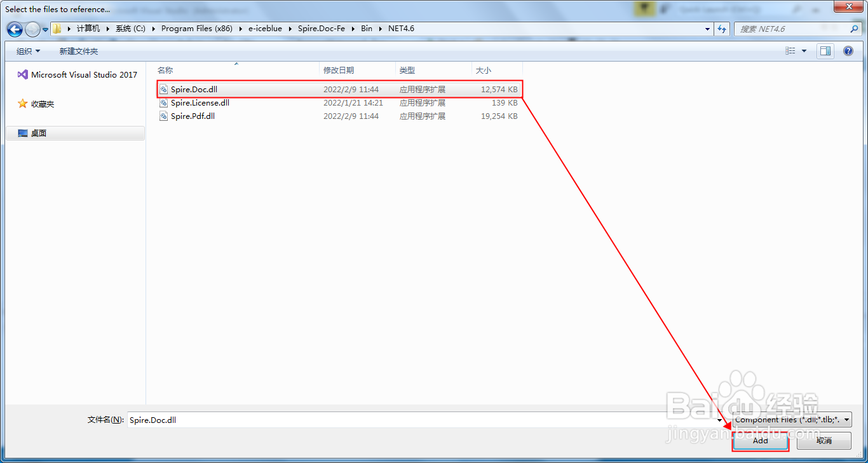Viewport: 868px width, 463px height.
Task: Click the 取消 cancel button
Action: pyautogui.click(x=824, y=440)
